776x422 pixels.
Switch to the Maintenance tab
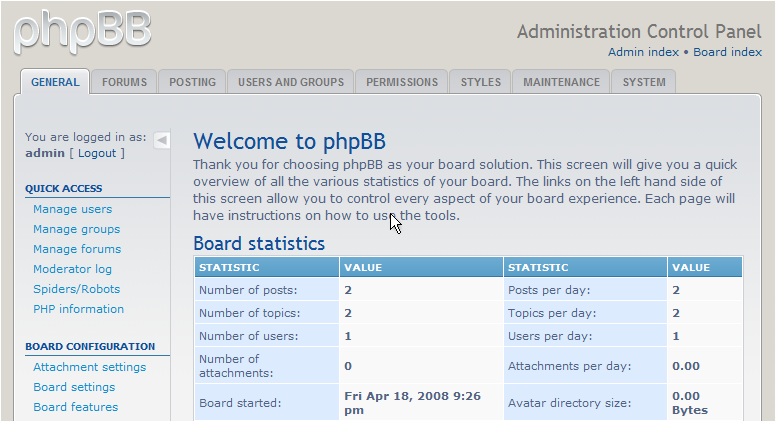561,82
